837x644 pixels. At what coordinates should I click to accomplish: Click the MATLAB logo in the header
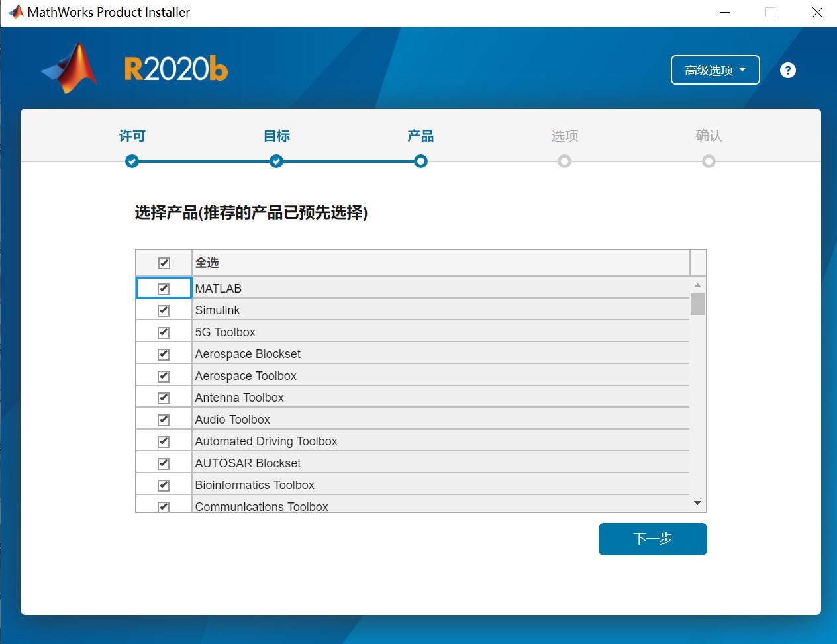click(x=70, y=68)
